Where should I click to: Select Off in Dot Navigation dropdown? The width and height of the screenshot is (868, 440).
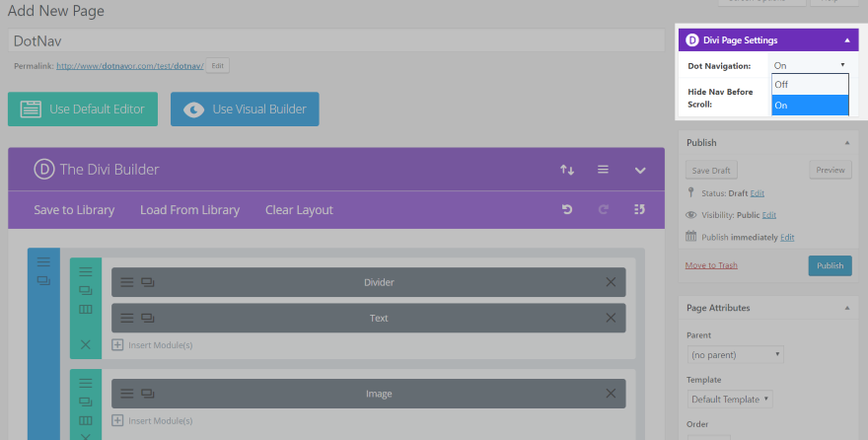(x=810, y=85)
